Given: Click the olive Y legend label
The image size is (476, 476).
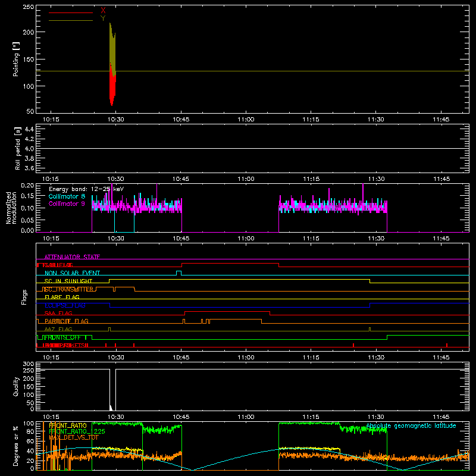Looking at the screenshot, I should coord(103,18).
